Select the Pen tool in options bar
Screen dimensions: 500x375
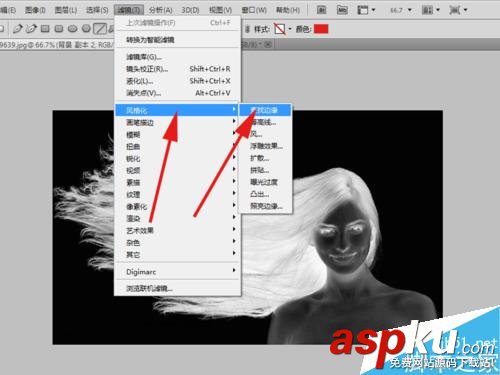tap(17, 29)
